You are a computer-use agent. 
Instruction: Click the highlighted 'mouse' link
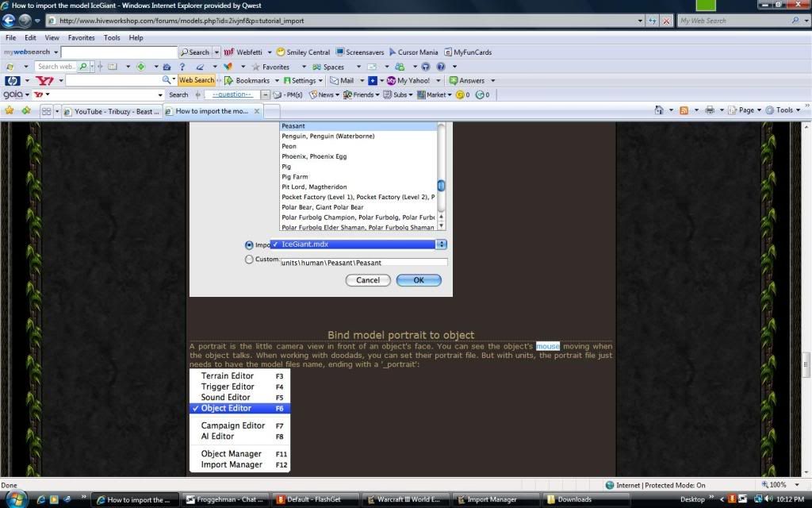click(547, 346)
